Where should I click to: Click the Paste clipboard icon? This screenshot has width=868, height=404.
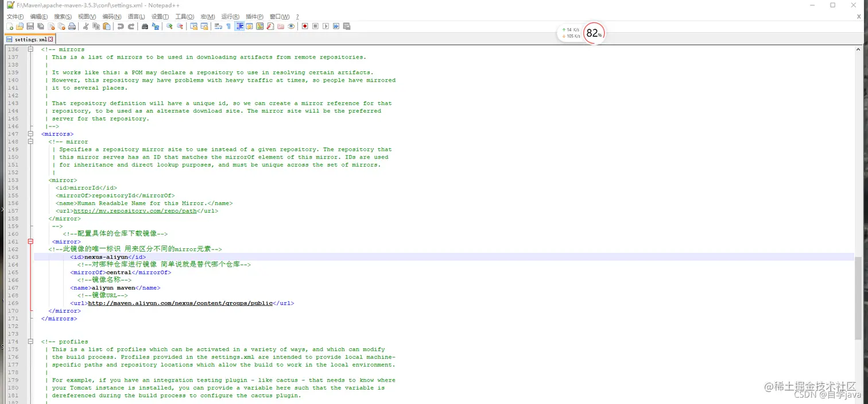[x=106, y=26]
